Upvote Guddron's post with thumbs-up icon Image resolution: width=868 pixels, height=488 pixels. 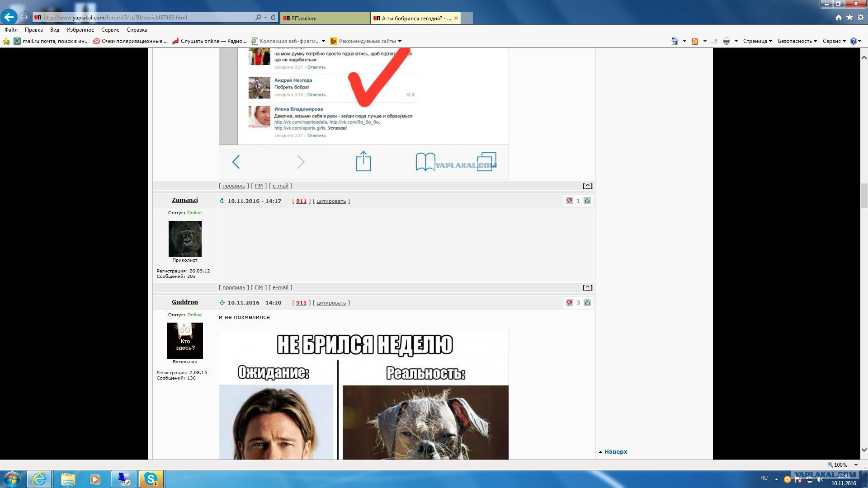pyautogui.click(x=587, y=303)
